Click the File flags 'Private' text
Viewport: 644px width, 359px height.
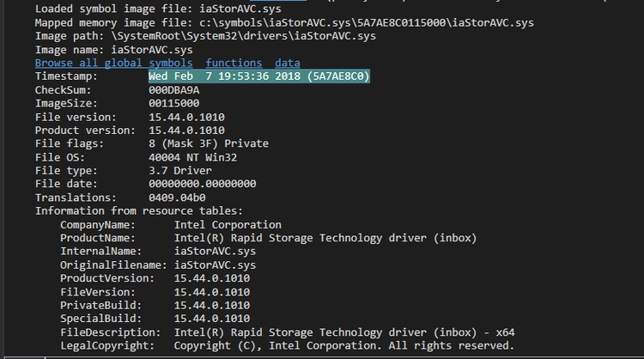(x=246, y=143)
